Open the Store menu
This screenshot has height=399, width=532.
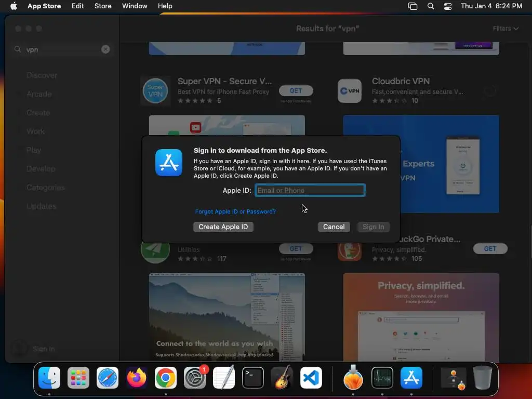click(103, 6)
